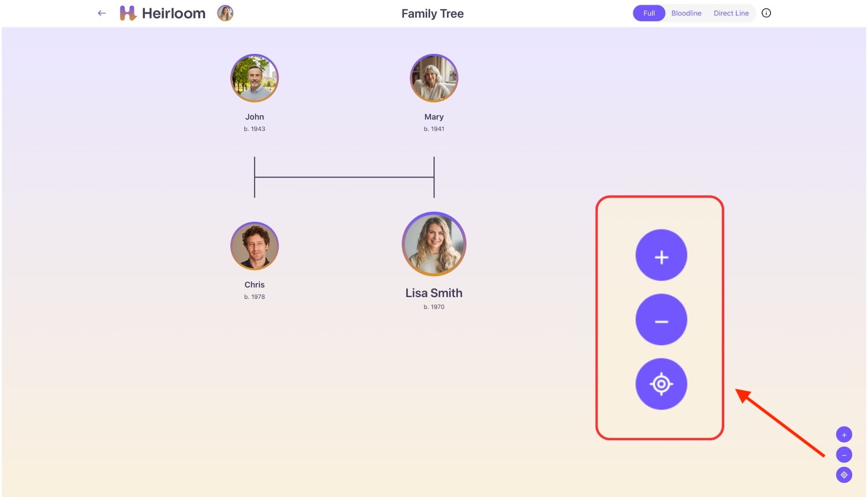Click the enlarged recenter crosshair in red callout

click(661, 384)
